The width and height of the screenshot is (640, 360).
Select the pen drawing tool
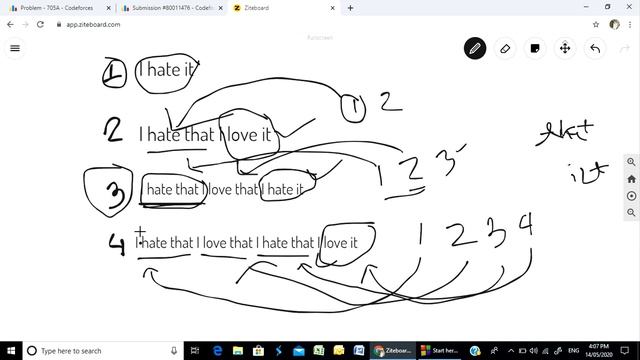point(475,49)
